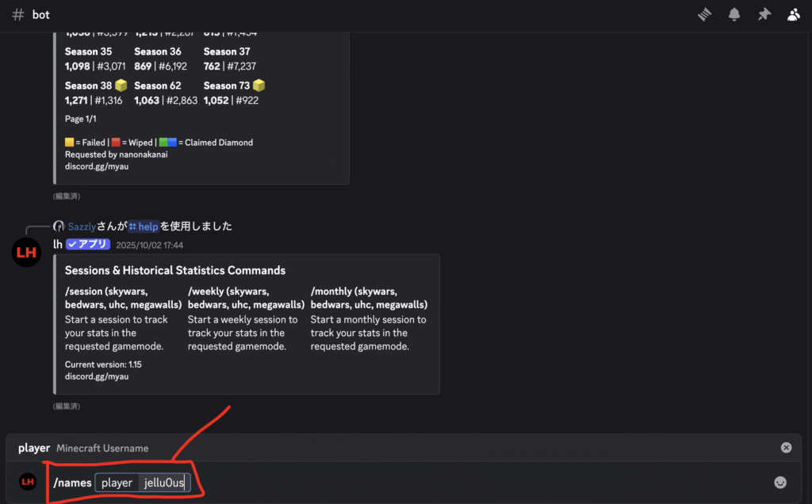Viewport: 812px width, 504px height.
Task: Show pinned messages with pin icon
Action: pos(764,14)
